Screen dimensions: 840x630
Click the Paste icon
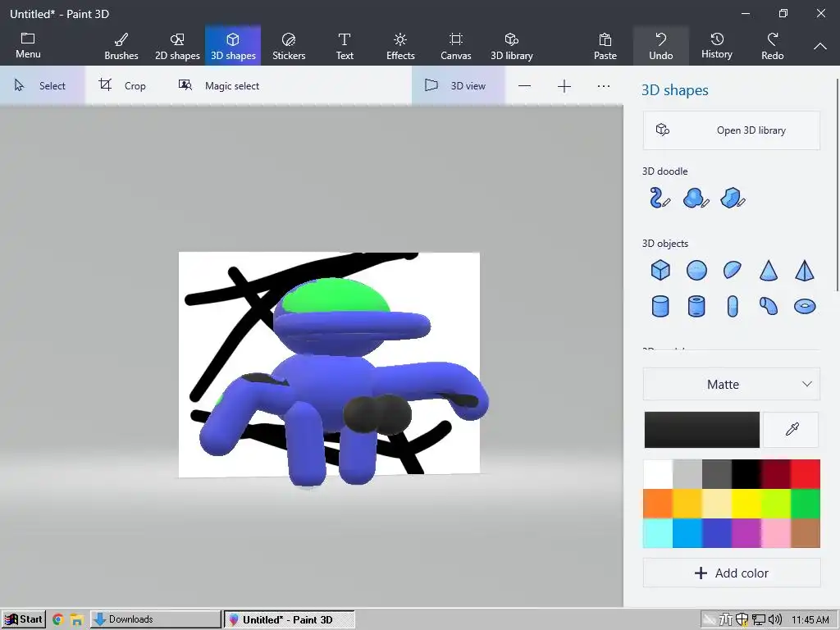(x=605, y=45)
